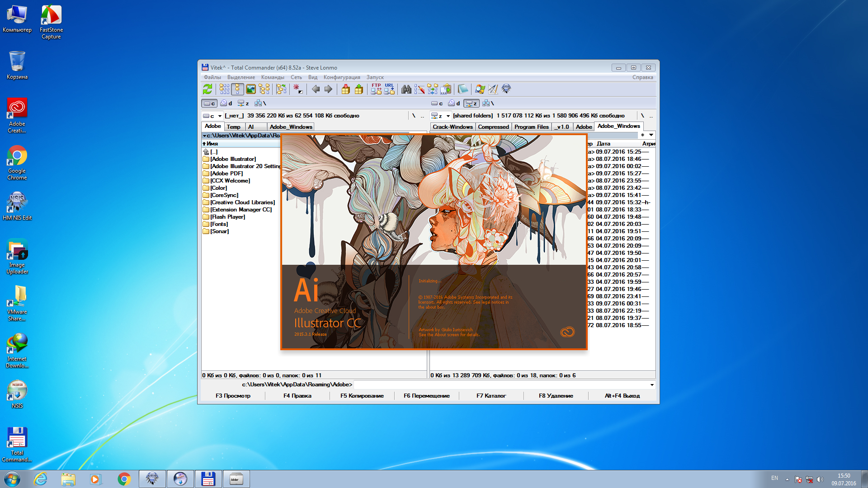The height and width of the screenshot is (488, 868).
Task: Open Adobe Creative Cloud desktop shortcut
Action: tap(17, 115)
